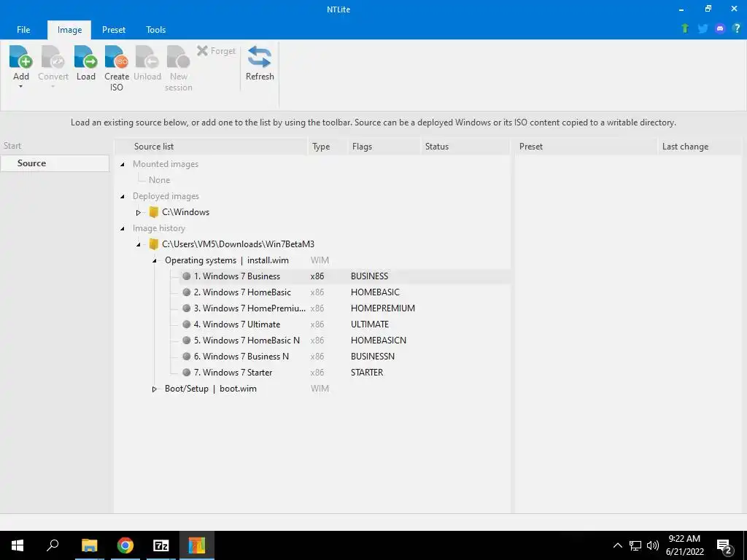This screenshot has width=747, height=560.
Task: Open the notification center icon
Action: coord(724,547)
